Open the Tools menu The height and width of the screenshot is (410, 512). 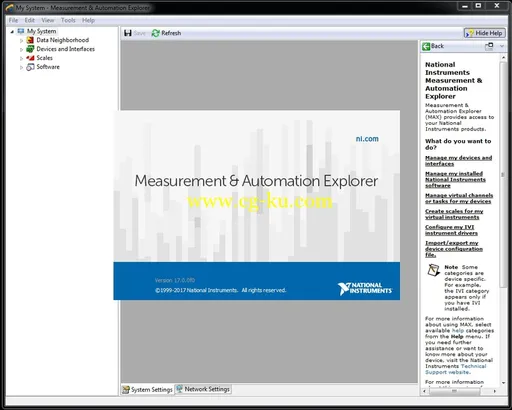[x=68, y=20]
